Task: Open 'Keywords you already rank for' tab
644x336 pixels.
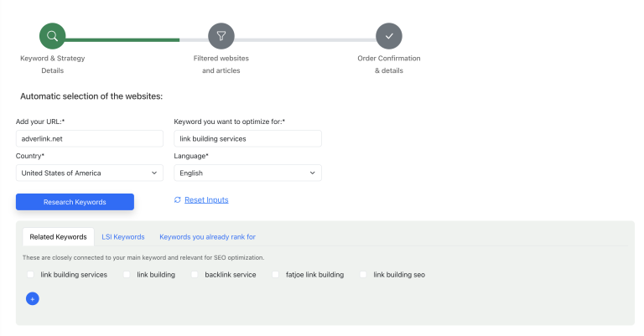Action: pos(207,237)
